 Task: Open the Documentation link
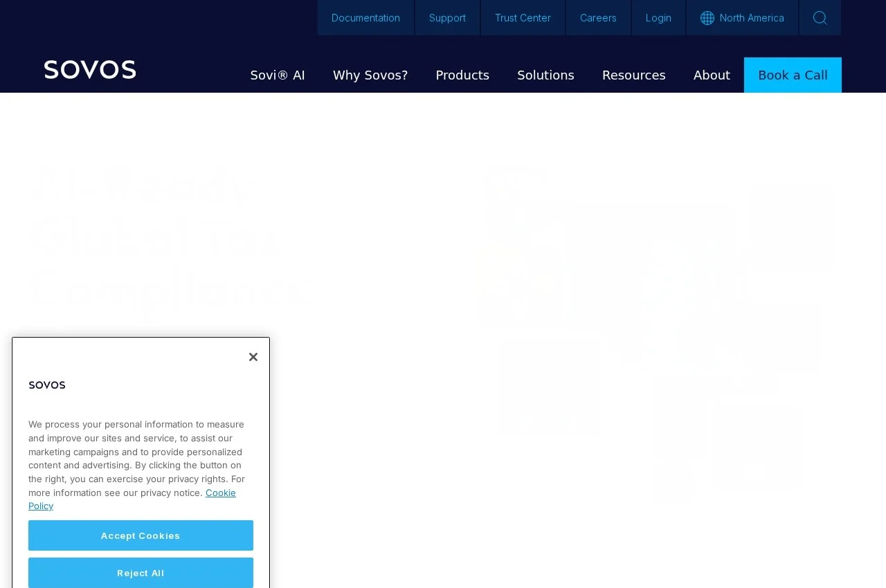point(365,18)
